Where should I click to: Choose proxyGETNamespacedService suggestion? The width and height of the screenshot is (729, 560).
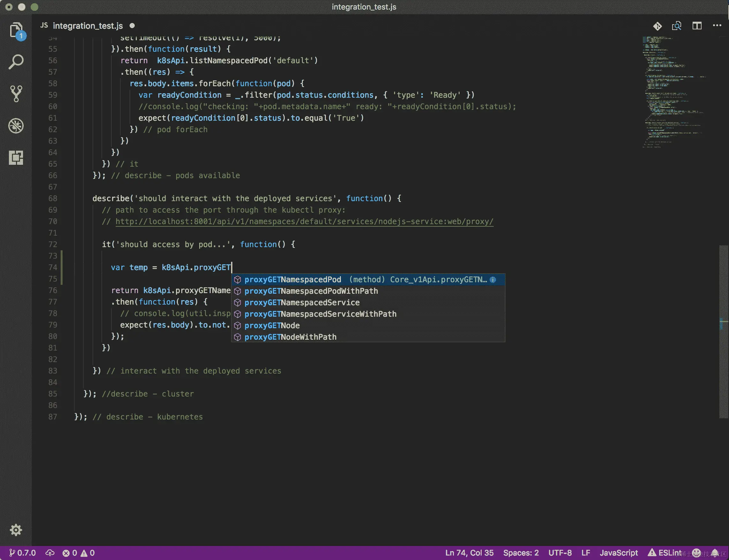point(302,302)
